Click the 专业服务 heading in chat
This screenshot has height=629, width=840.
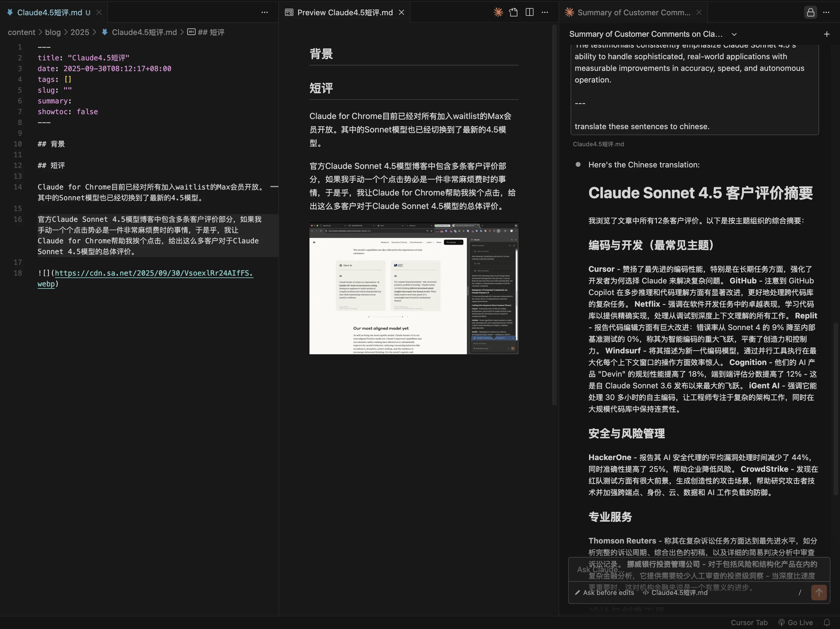click(610, 517)
